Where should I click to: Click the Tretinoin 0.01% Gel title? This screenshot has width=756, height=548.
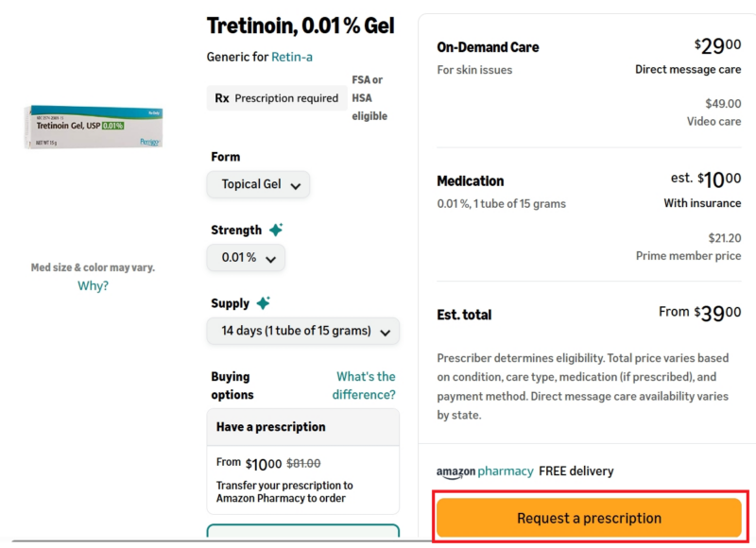301,26
